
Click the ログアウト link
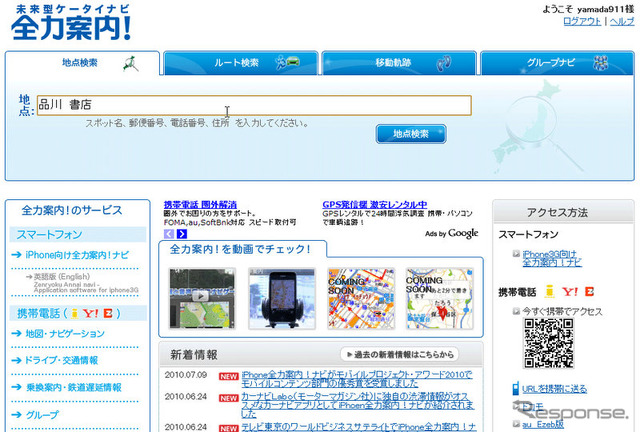point(582,21)
